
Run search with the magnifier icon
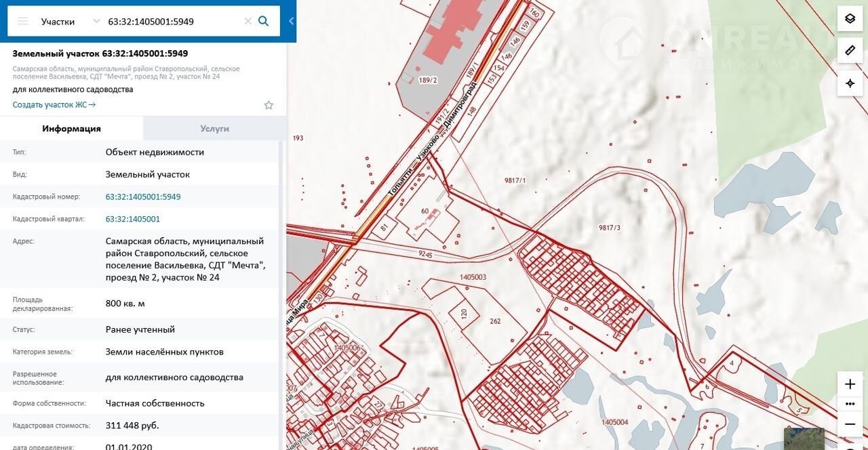264,21
